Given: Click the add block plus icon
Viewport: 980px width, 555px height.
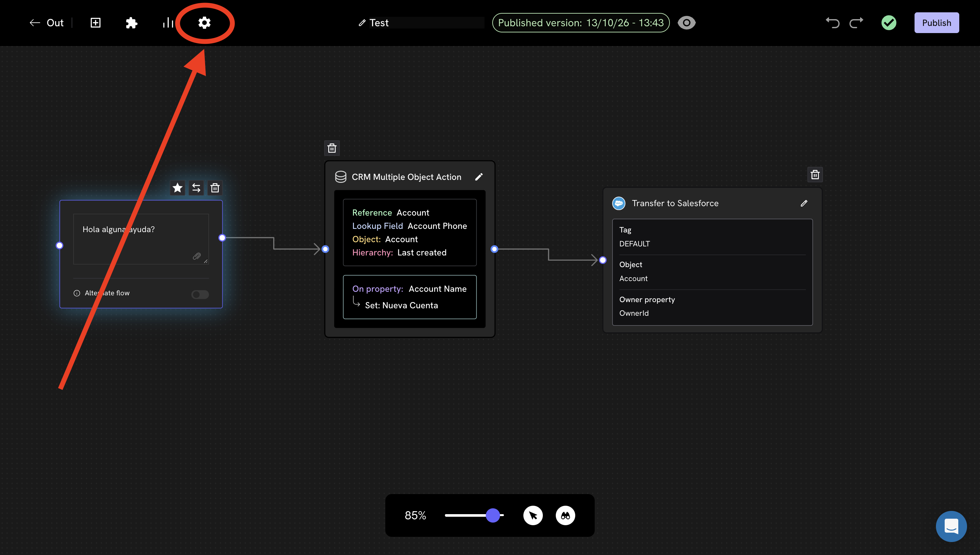Looking at the screenshot, I should [95, 23].
